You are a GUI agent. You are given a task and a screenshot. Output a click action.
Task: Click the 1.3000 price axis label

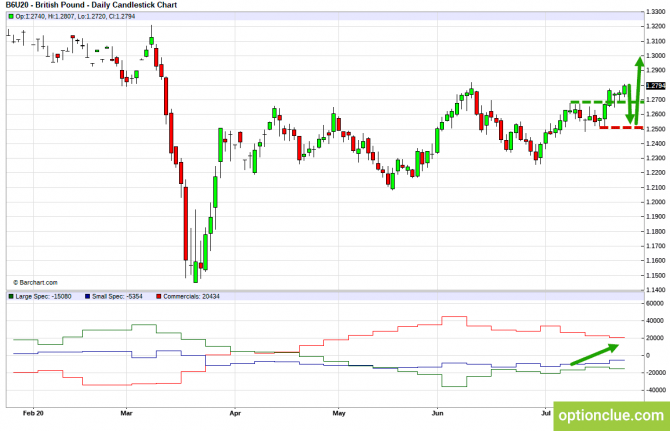coord(655,56)
